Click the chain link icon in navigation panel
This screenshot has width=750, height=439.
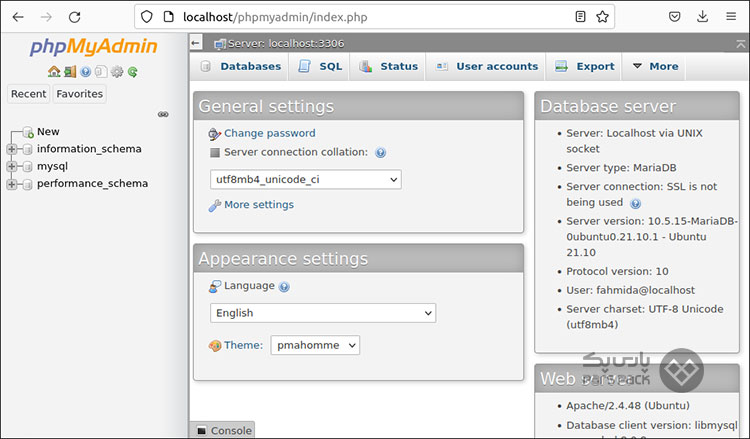[x=163, y=114]
